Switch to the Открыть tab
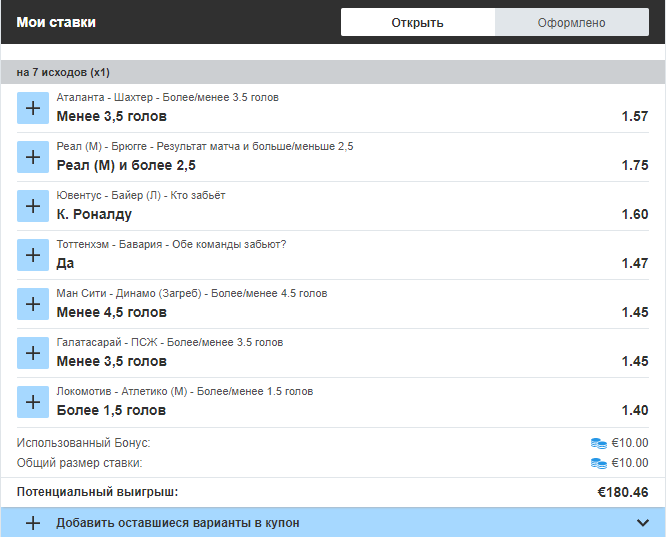The width and height of the screenshot is (666, 537). click(418, 22)
